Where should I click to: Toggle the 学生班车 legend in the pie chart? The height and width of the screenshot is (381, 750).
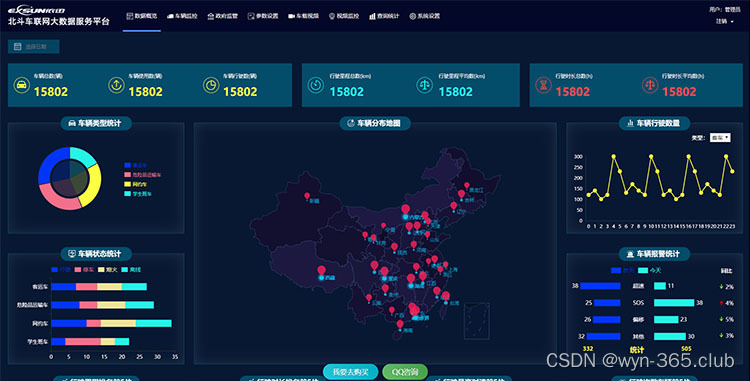pos(138,194)
